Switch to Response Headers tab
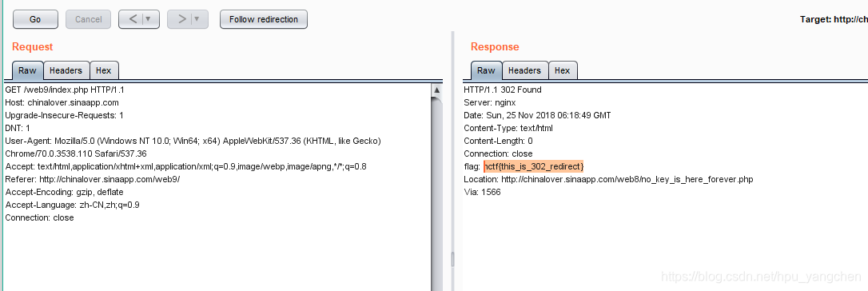 tap(524, 70)
